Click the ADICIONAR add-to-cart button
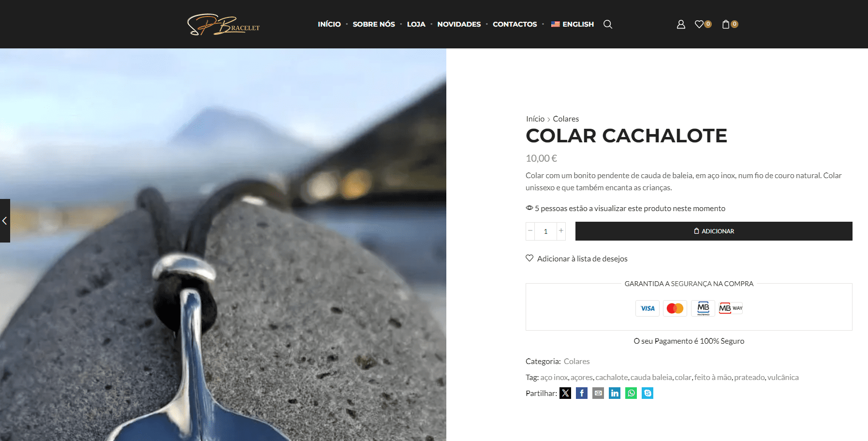This screenshot has height=441, width=868. 714,231
